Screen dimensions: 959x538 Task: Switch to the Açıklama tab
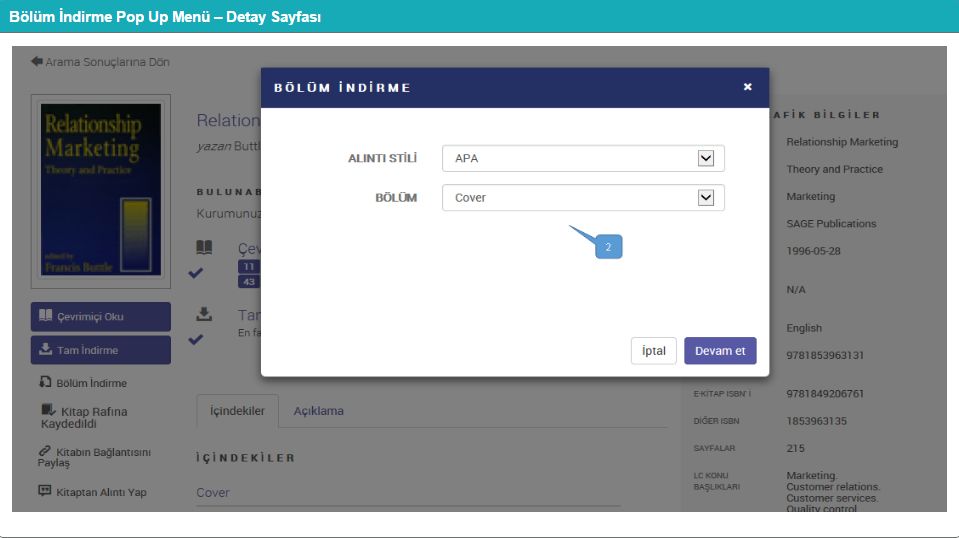pyautogui.click(x=319, y=411)
